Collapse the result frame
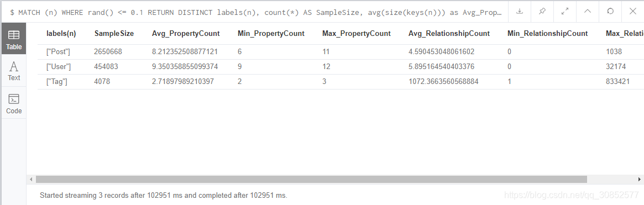This screenshot has width=644, height=205. pos(588,11)
